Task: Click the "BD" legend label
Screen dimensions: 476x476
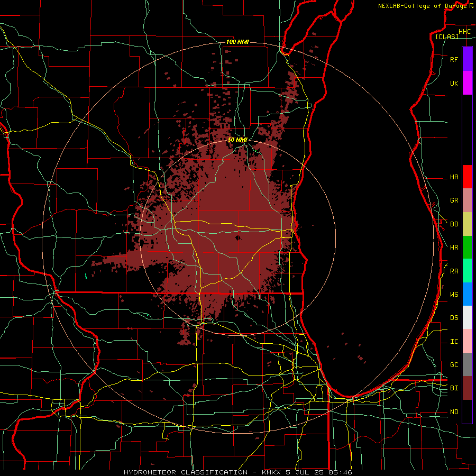Action: click(x=454, y=224)
